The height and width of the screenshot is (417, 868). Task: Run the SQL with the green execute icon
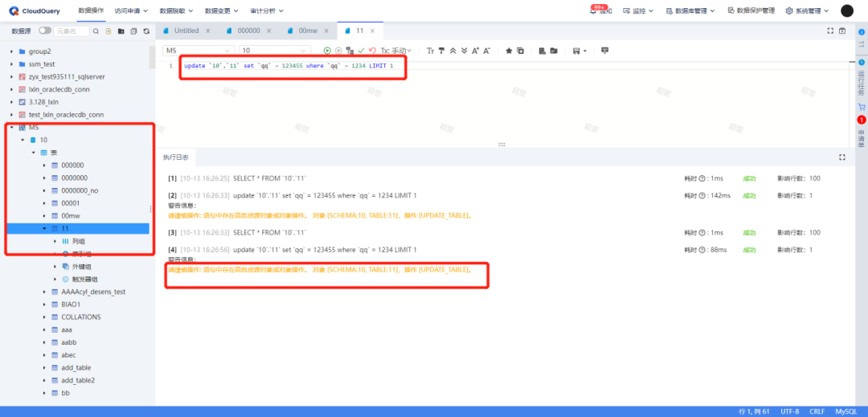(327, 51)
